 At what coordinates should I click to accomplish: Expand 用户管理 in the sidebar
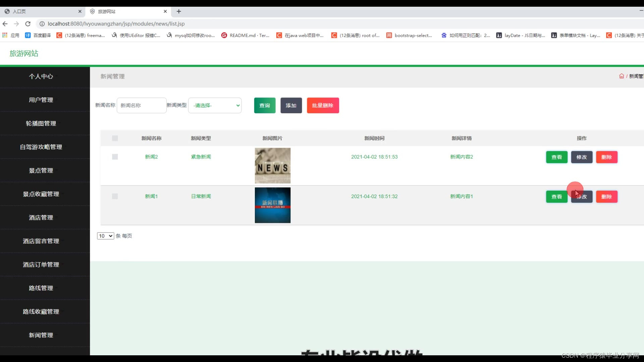pyautogui.click(x=41, y=100)
